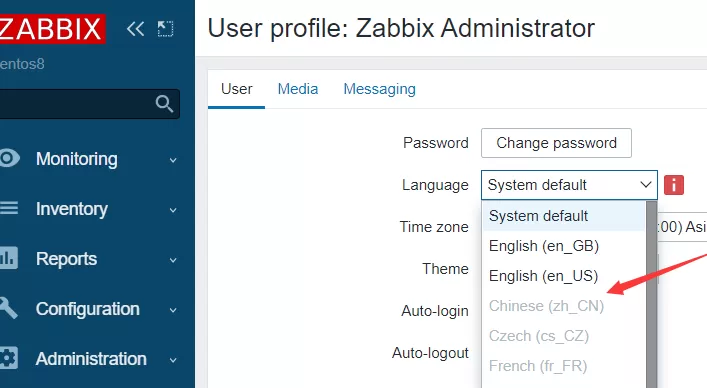Image resolution: width=707 pixels, height=388 pixels.
Task: Choose System default language option
Action: click(x=564, y=216)
